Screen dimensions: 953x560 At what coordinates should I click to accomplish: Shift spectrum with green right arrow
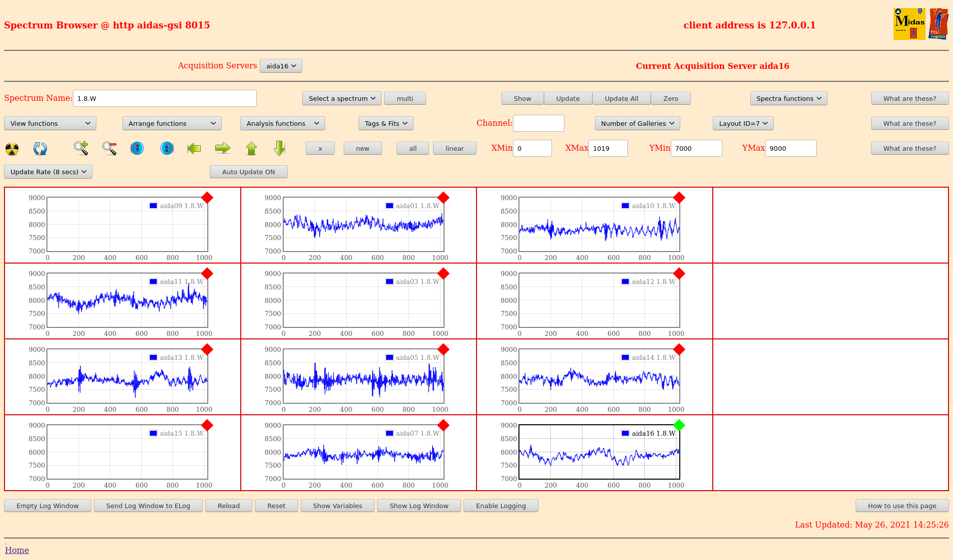tap(223, 148)
